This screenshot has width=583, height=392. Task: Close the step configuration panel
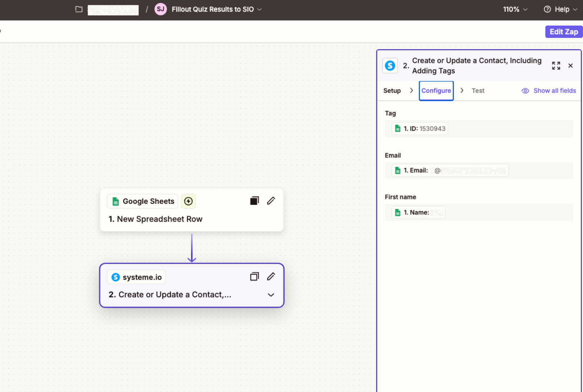pos(571,66)
